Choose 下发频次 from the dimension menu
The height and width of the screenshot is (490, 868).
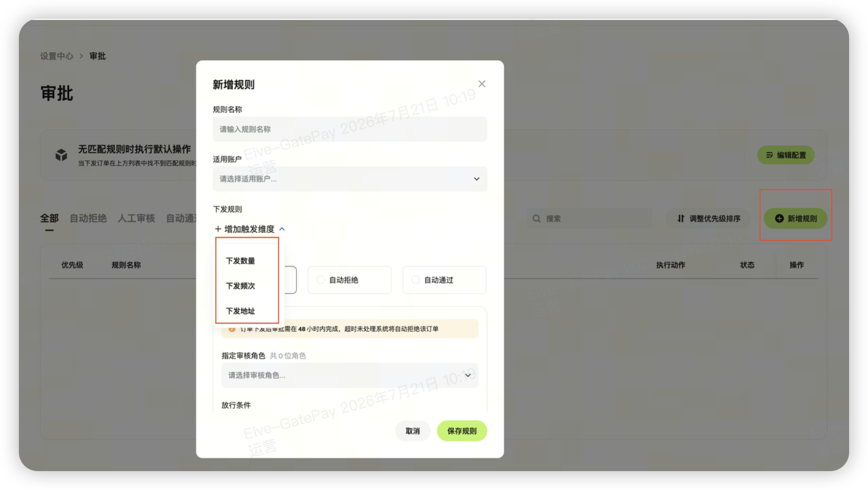pos(240,286)
